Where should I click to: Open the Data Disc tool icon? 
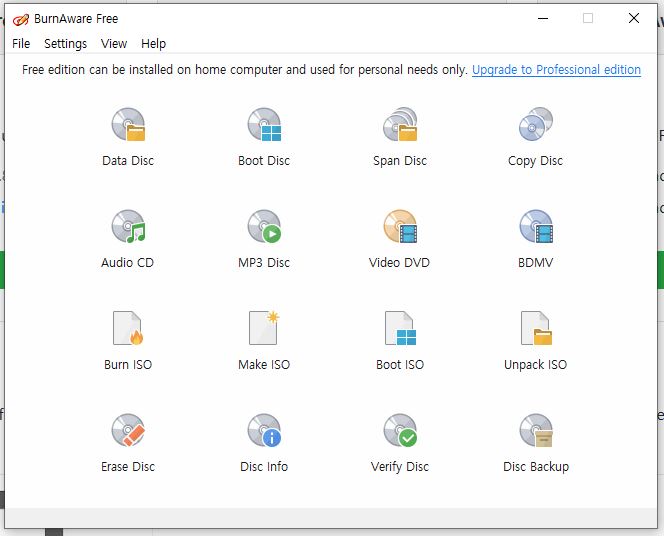(128, 124)
